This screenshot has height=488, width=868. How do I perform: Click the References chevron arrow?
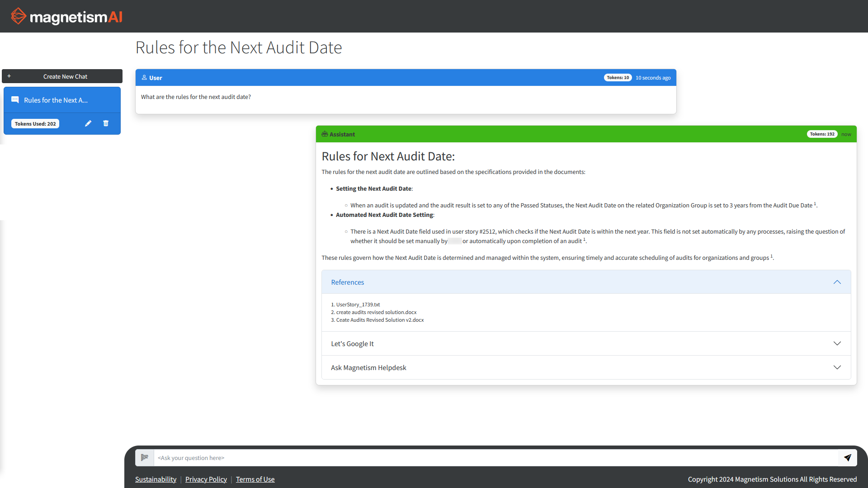[837, 282]
